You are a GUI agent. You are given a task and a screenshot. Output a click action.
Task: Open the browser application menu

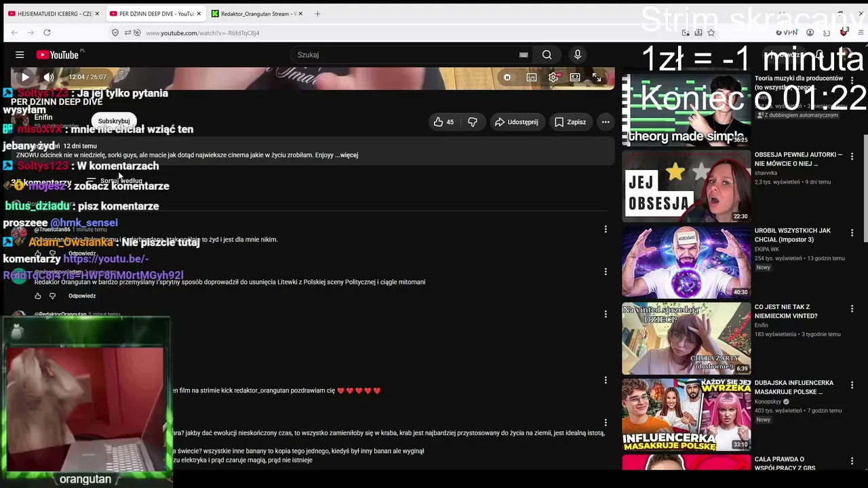(861, 33)
